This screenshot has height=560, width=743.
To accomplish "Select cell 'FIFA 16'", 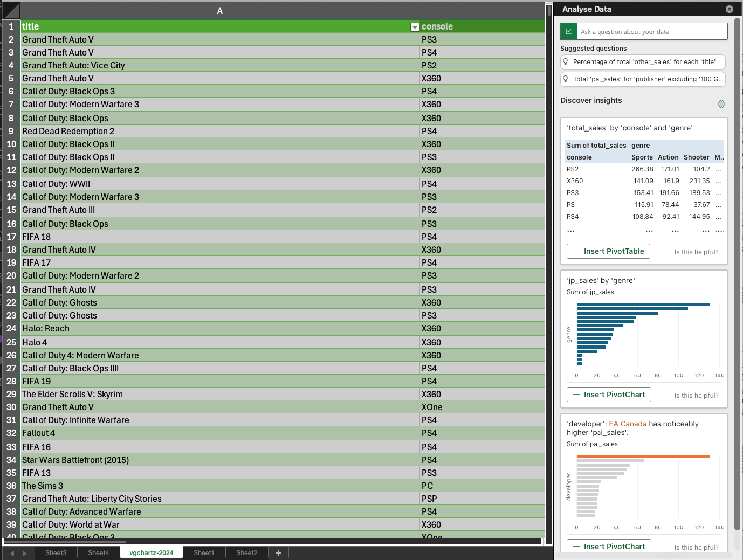I will [x=221, y=447].
